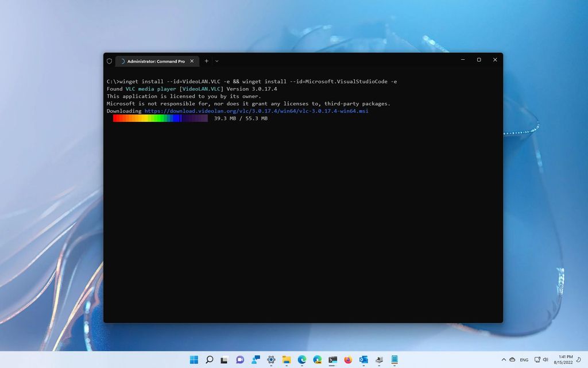Screen dimensions: 588x368
Task: Open Microsoft Teams chat from the taskbar
Action: [240, 360]
